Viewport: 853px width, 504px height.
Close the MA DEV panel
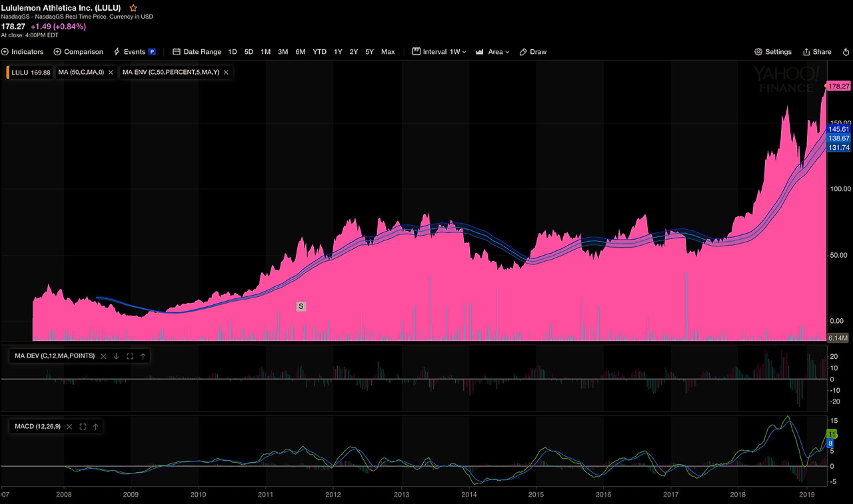tap(103, 356)
